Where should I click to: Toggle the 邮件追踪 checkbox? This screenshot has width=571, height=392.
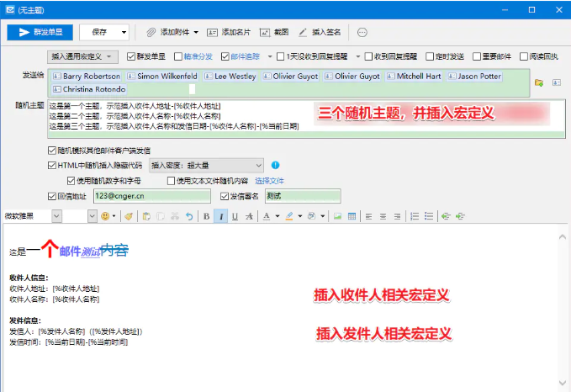pos(225,56)
